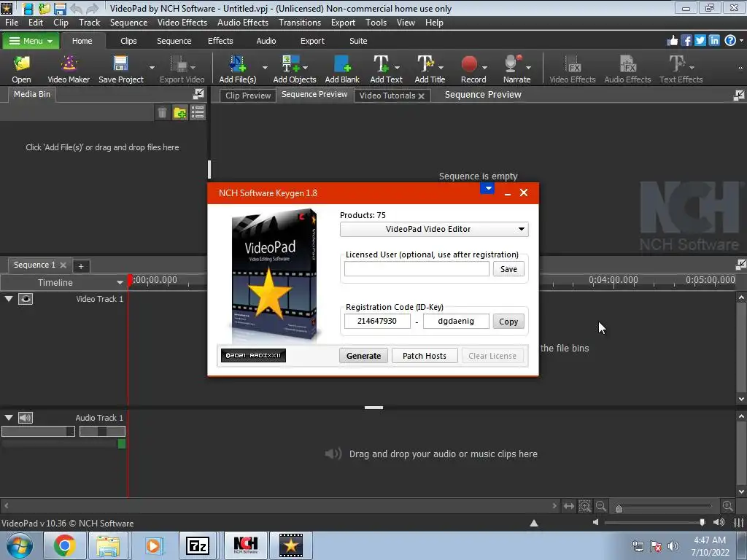Mute Audio Track 1 speaker toggle
The height and width of the screenshot is (560, 747).
(26, 418)
